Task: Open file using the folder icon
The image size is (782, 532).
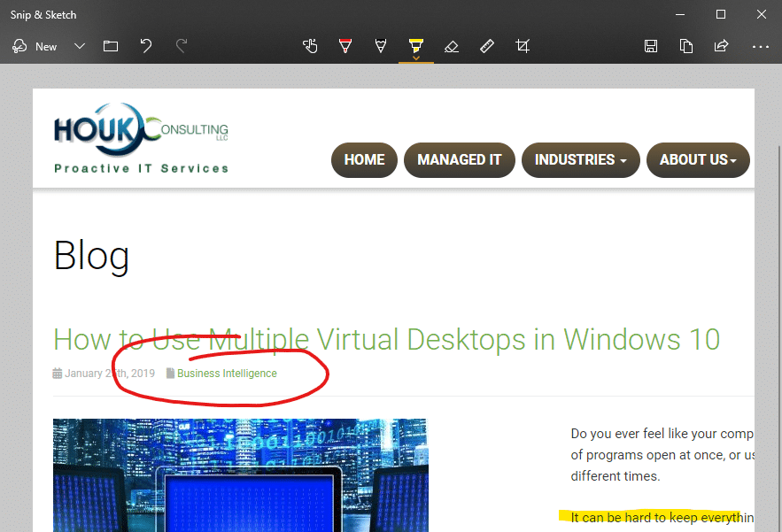Action: tap(110, 46)
